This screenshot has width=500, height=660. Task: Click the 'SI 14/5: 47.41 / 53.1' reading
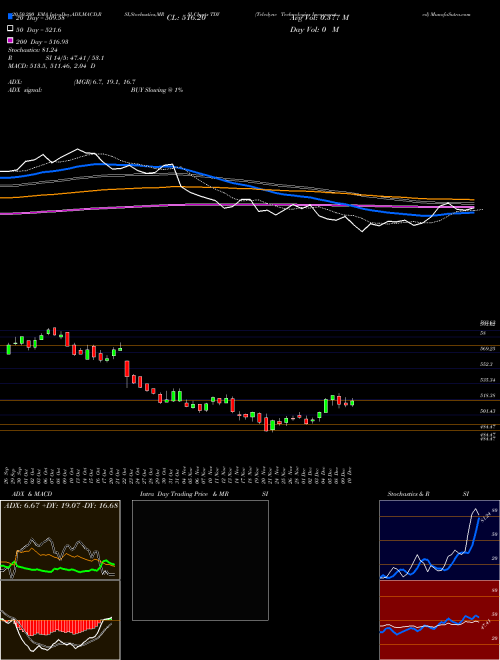click(75, 58)
